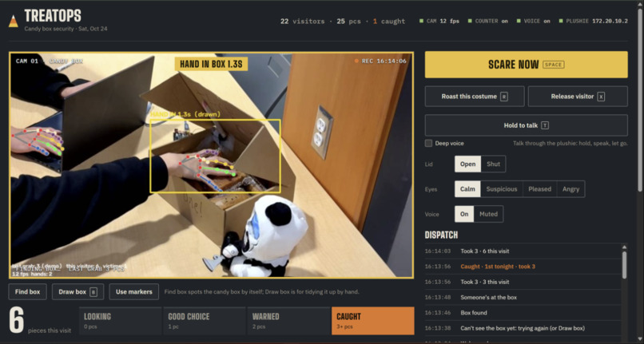Click the TREATOPS title text
Screen dimensions: 644x344
tap(53, 16)
